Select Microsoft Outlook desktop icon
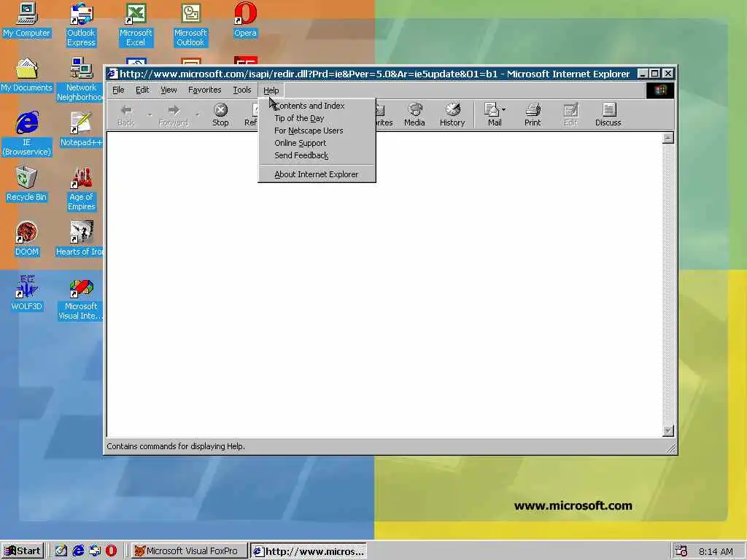Image resolution: width=747 pixels, height=560 pixels. point(190,25)
